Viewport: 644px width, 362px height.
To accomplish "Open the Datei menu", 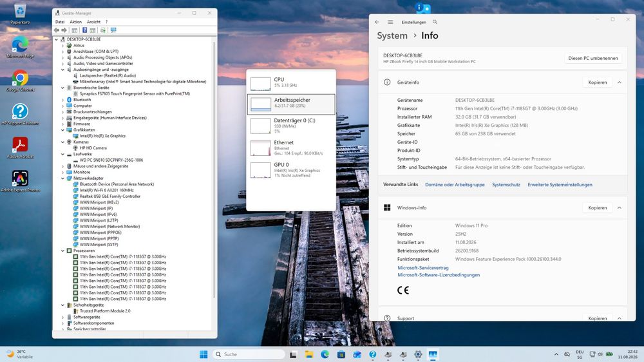I will [x=60, y=22].
